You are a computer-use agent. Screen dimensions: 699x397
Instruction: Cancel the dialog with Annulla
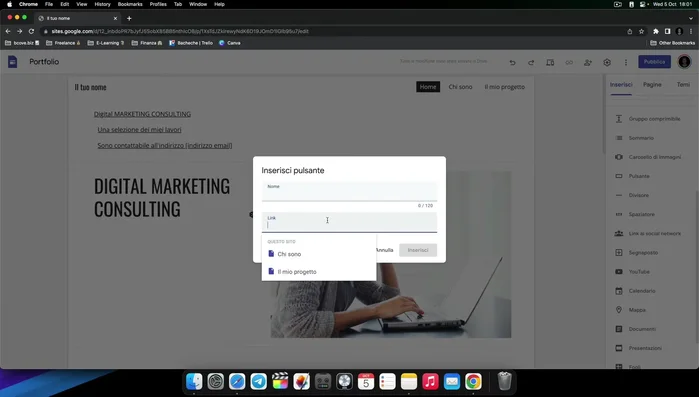pyautogui.click(x=385, y=250)
